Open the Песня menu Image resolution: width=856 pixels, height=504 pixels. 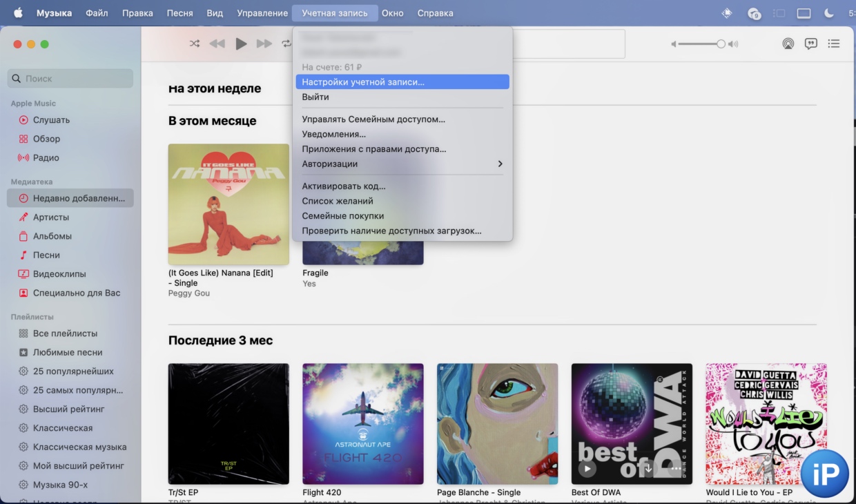pyautogui.click(x=179, y=13)
